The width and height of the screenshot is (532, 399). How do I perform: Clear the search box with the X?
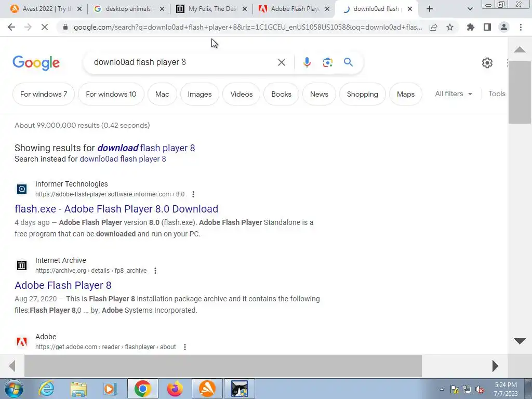(x=281, y=62)
